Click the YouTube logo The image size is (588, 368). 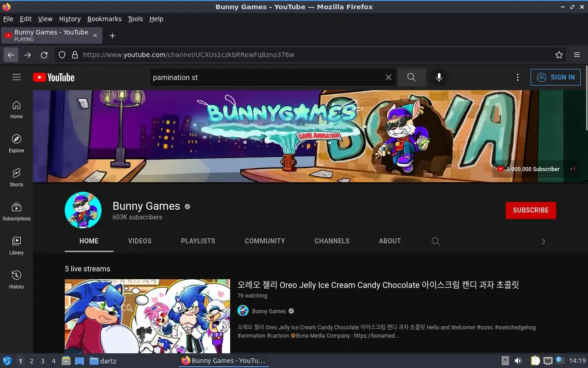tap(54, 77)
